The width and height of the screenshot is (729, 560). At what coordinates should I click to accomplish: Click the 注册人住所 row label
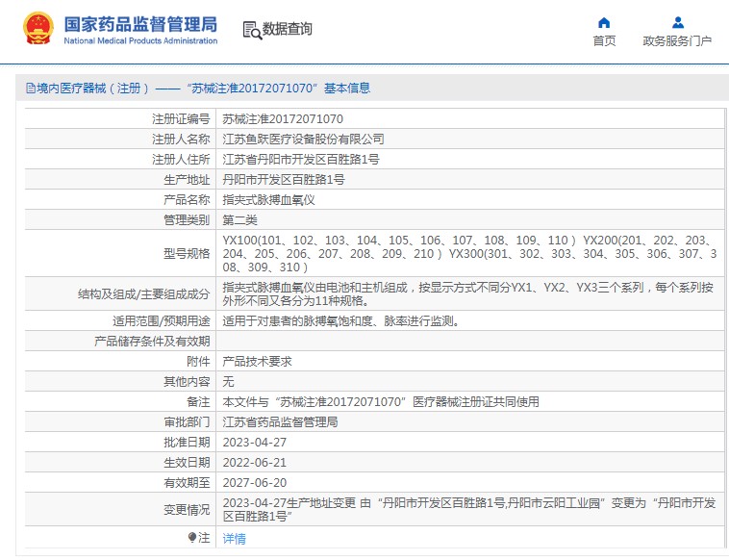click(x=181, y=160)
